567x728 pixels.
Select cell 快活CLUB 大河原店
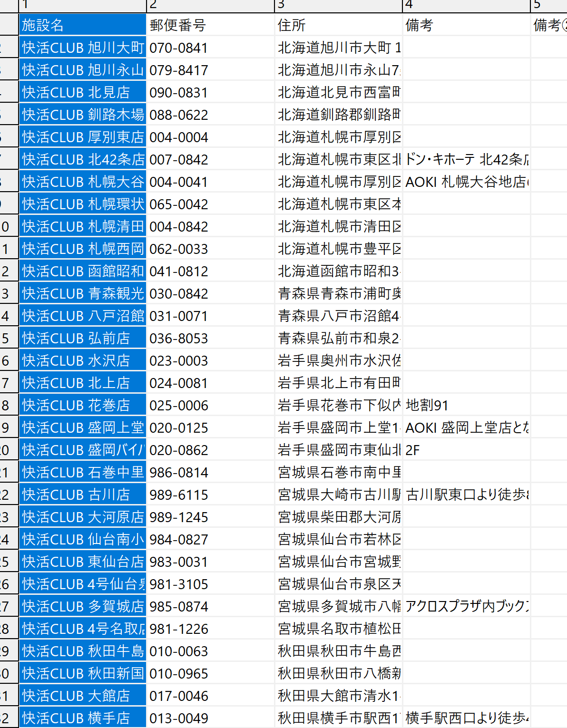[82, 516]
